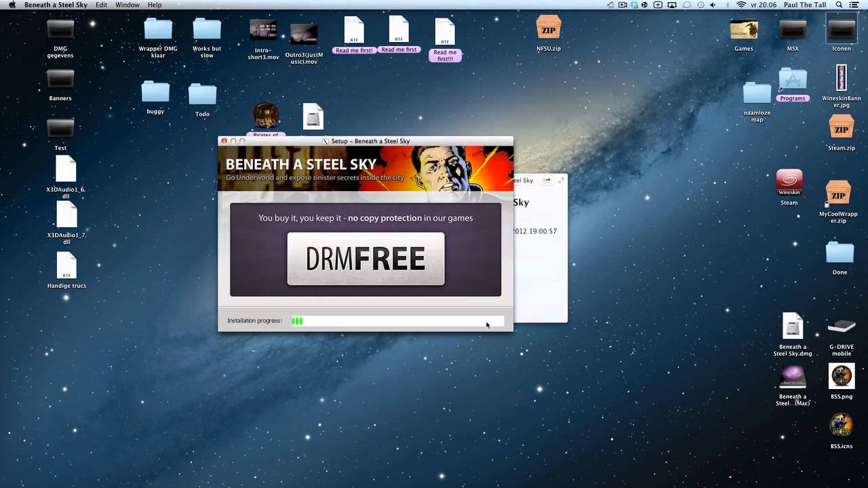
Task: Select the BSS.icns icon file
Action: [842, 426]
